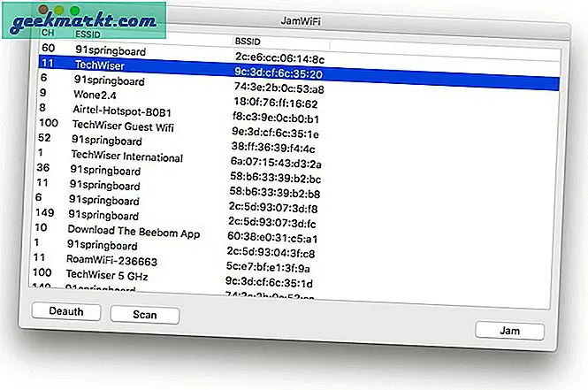Screen dimensions: 588x390
Task: Click channel 11 of RoamWiFi row
Action: click(x=40, y=257)
